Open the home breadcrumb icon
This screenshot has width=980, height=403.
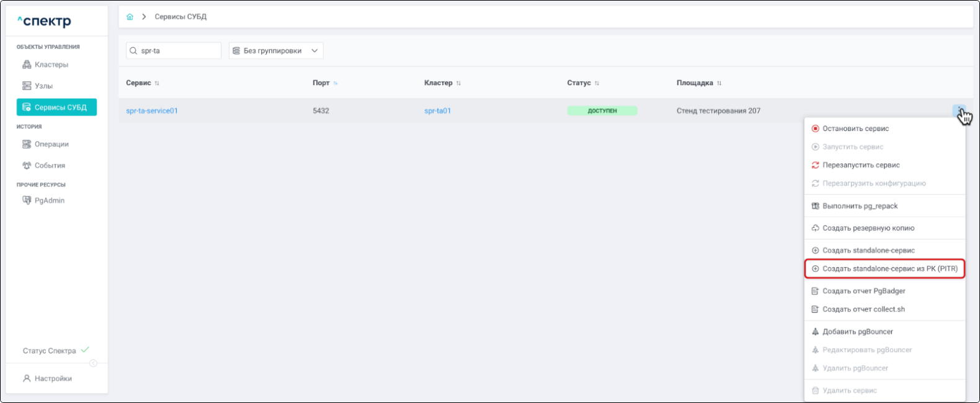point(130,17)
